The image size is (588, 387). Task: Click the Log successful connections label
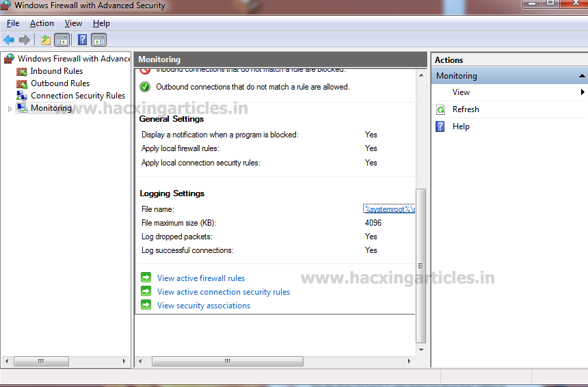point(187,250)
